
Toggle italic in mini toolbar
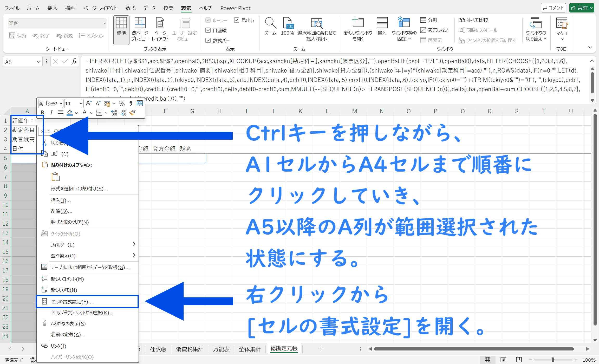pyautogui.click(x=51, y=113)
